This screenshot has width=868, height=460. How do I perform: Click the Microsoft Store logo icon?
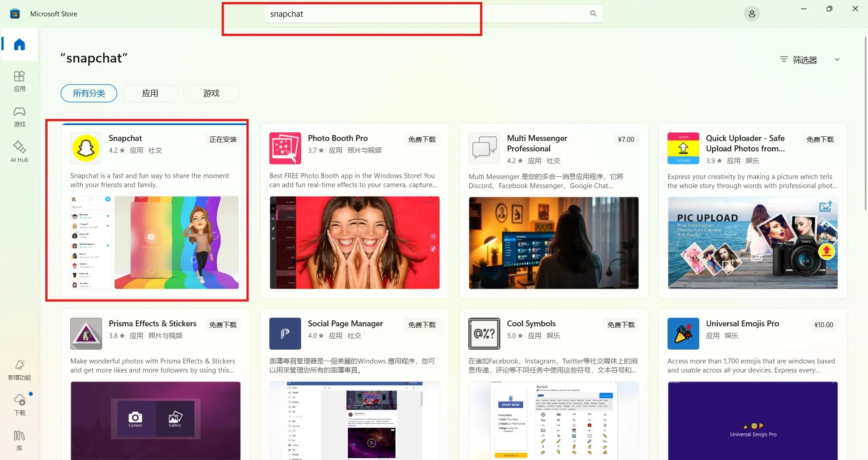15,14
